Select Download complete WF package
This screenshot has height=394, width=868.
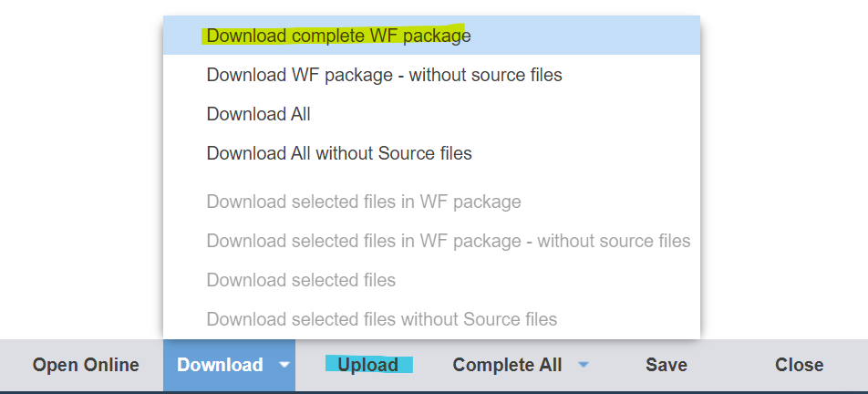338,36
